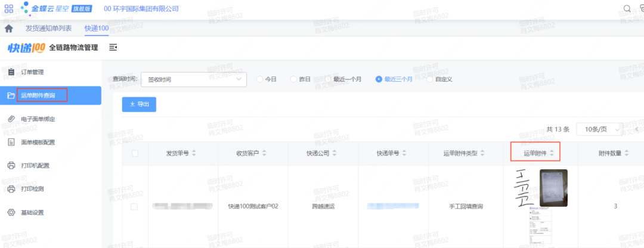644x248 pixels.
Task: Click the 运单附件查询 folder icon
Action: [11, 95]
